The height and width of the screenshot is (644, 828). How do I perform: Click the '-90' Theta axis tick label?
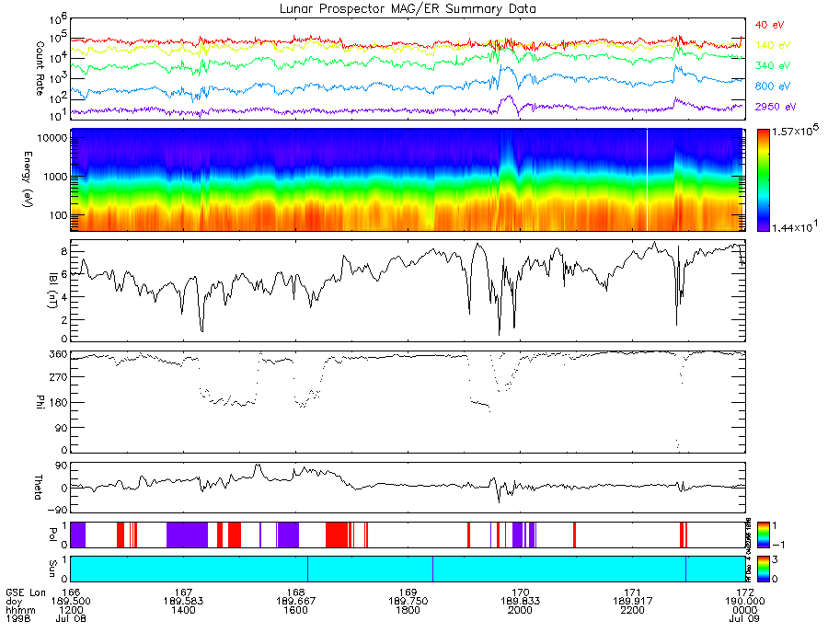pyautogui.click(x=57, y=510)
